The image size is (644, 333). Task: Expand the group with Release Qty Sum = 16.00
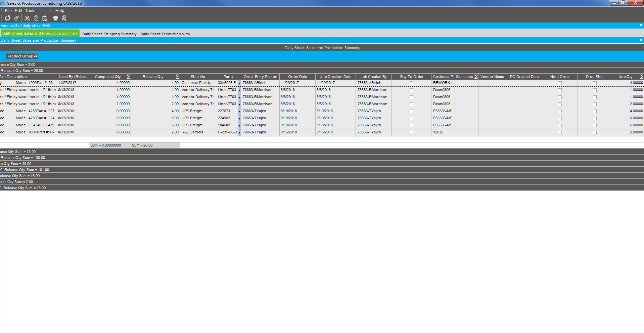(x=322, y=176)
